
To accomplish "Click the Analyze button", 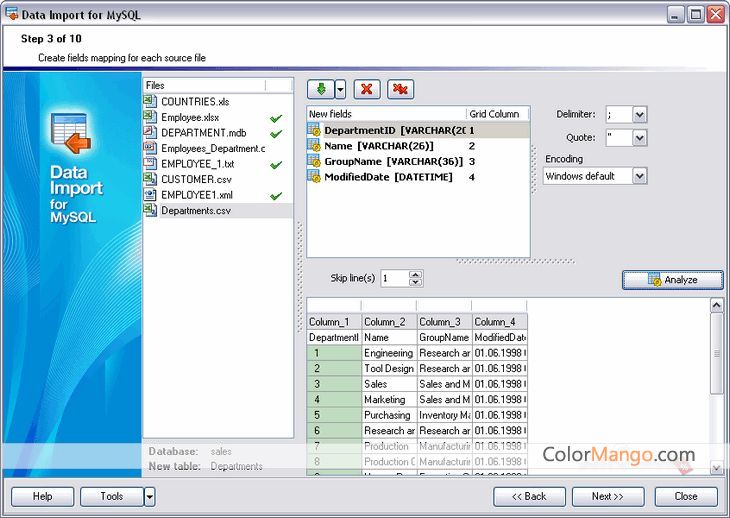I will (673, 280).
